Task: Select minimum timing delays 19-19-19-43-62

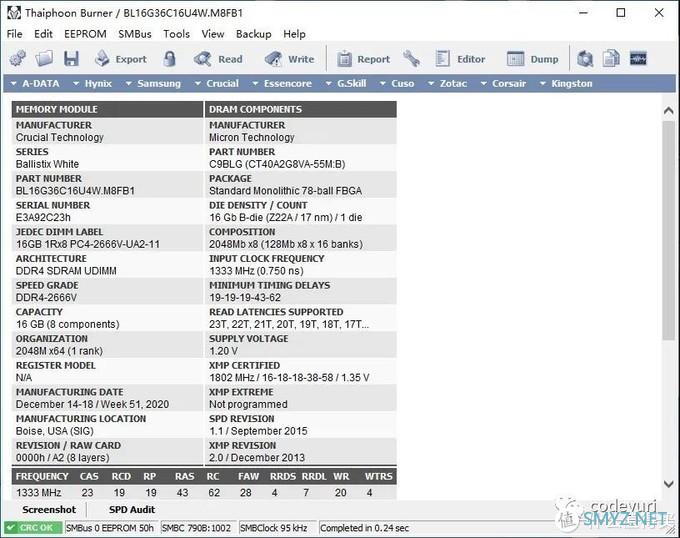Action: click(245, 297)
